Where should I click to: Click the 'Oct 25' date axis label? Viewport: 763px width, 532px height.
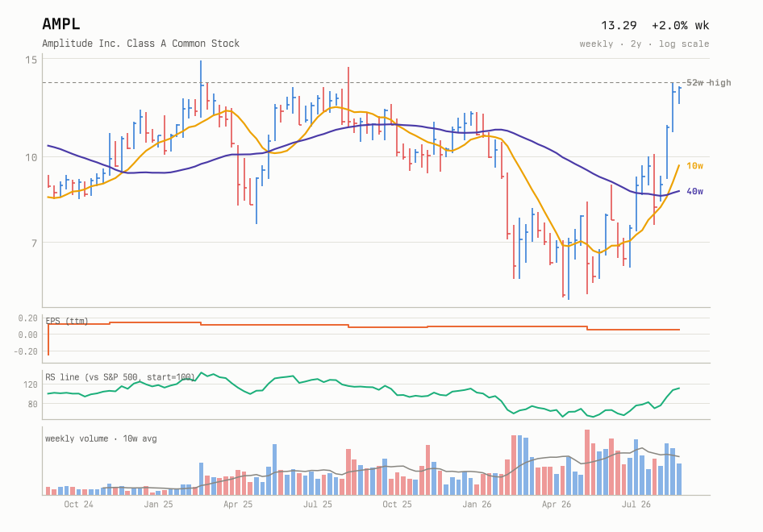[397, 505]
